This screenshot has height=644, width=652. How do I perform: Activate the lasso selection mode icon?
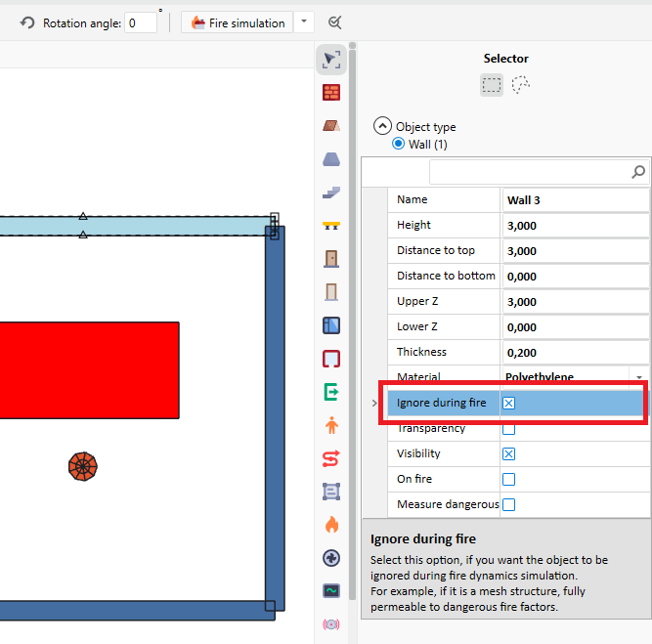[x=522, y=85]
